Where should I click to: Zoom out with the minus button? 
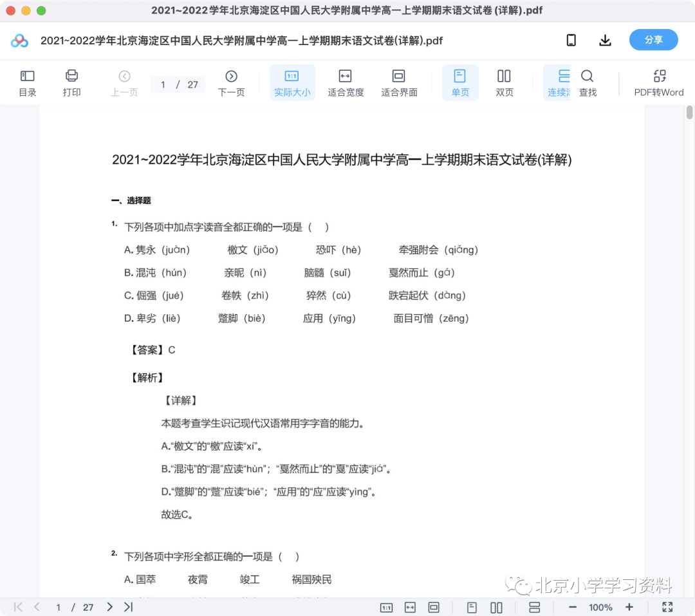572,607
